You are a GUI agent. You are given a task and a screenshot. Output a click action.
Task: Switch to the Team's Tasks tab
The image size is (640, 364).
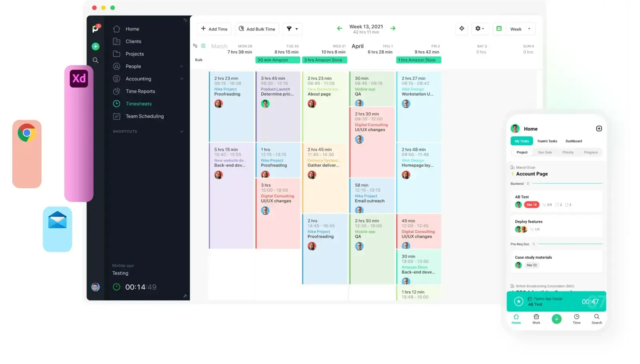tap(547, 141)
